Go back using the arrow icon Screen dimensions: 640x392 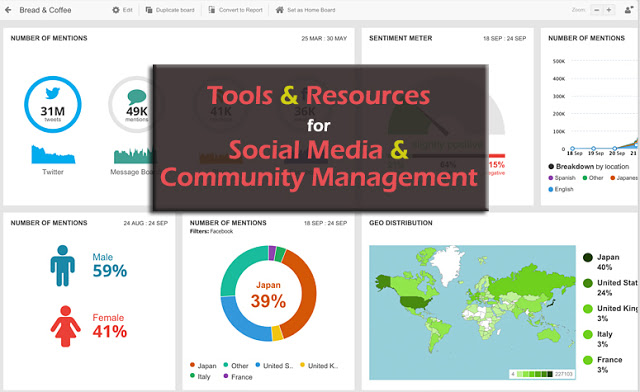point(8,10)
